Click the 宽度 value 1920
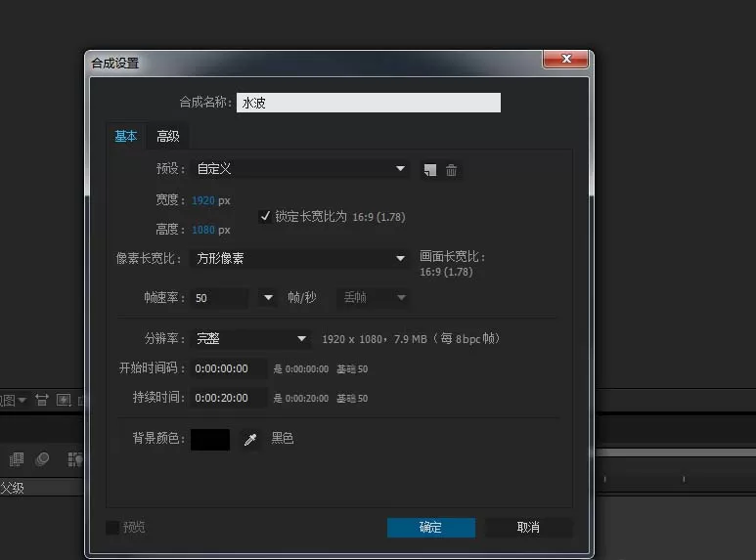Screen dimensions: 756x560 pos(203,200)
